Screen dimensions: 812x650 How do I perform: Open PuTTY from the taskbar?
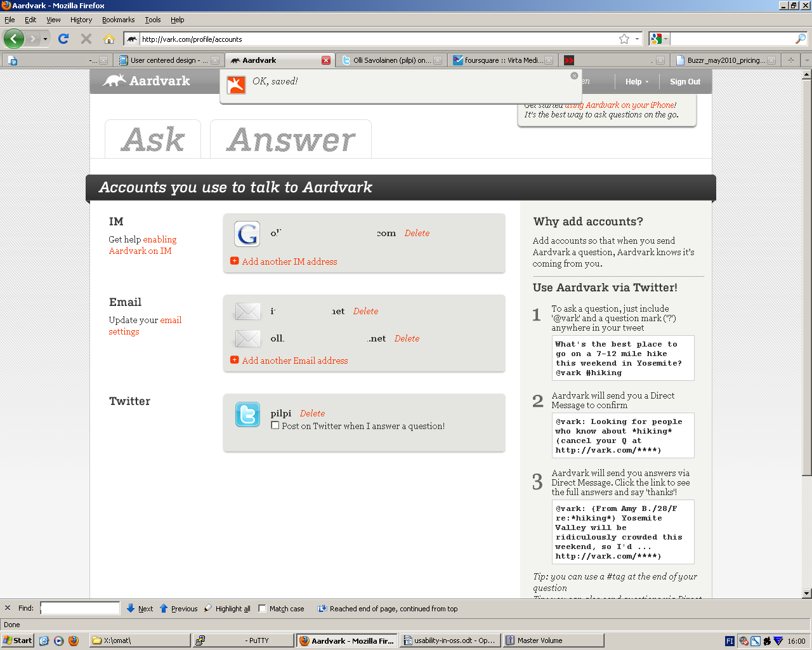click(x=243, y=640)
